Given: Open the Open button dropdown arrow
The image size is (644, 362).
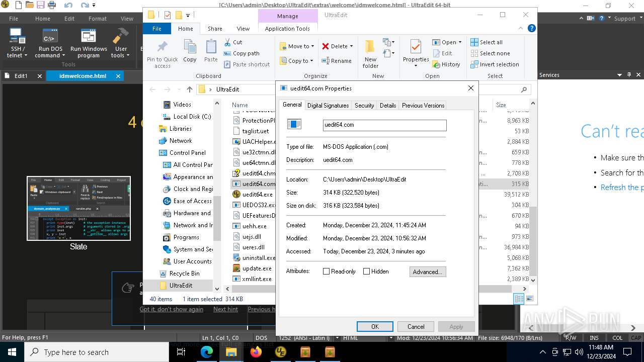Looking at the screenshot, I should pyautogui.click(x=460, y=42).
